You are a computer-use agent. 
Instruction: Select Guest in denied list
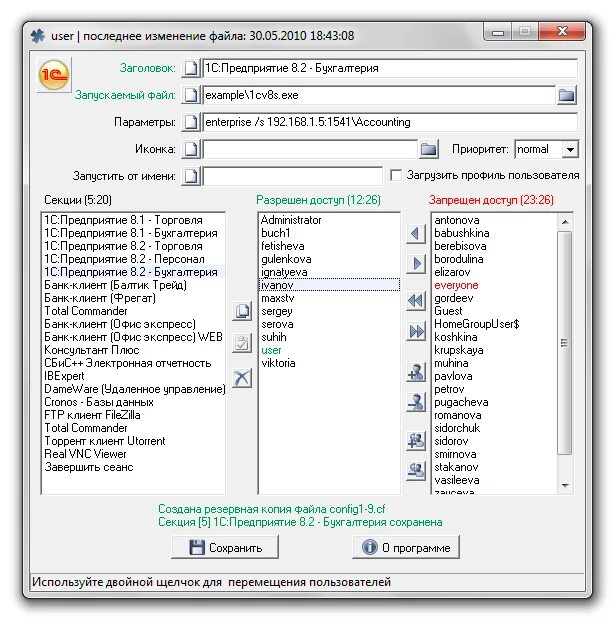click(495, 311)
